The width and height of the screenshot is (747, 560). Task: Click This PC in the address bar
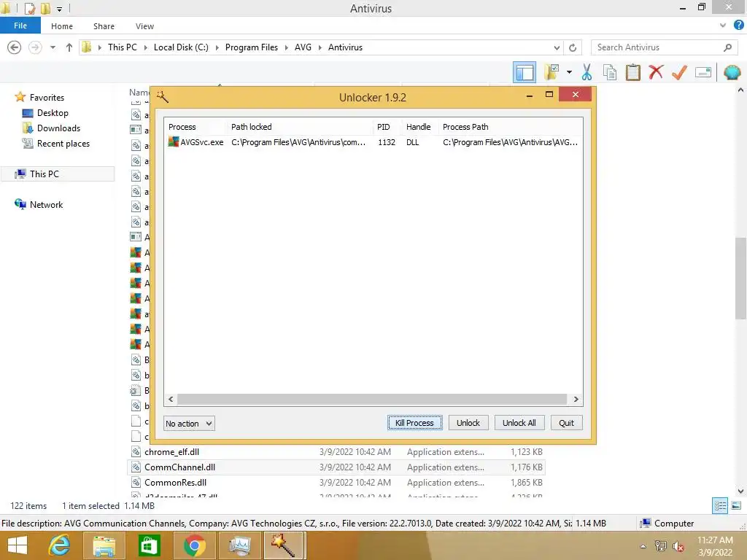[x=123, y=47]
